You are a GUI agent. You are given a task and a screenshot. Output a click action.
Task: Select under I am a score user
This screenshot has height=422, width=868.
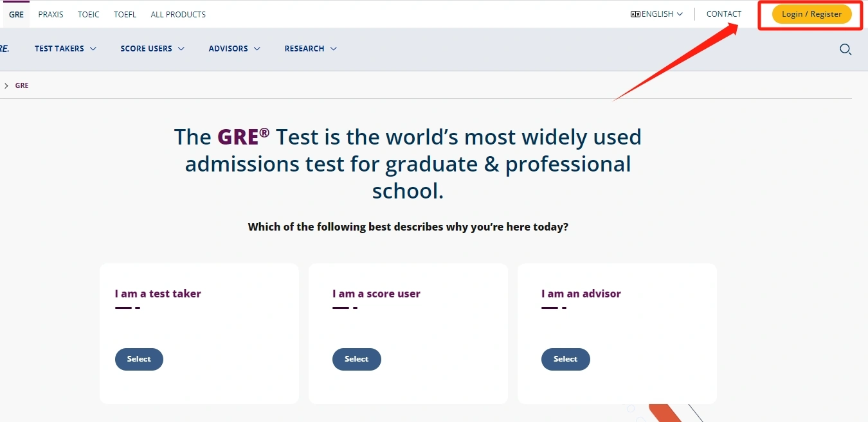(x=356, y=359)
